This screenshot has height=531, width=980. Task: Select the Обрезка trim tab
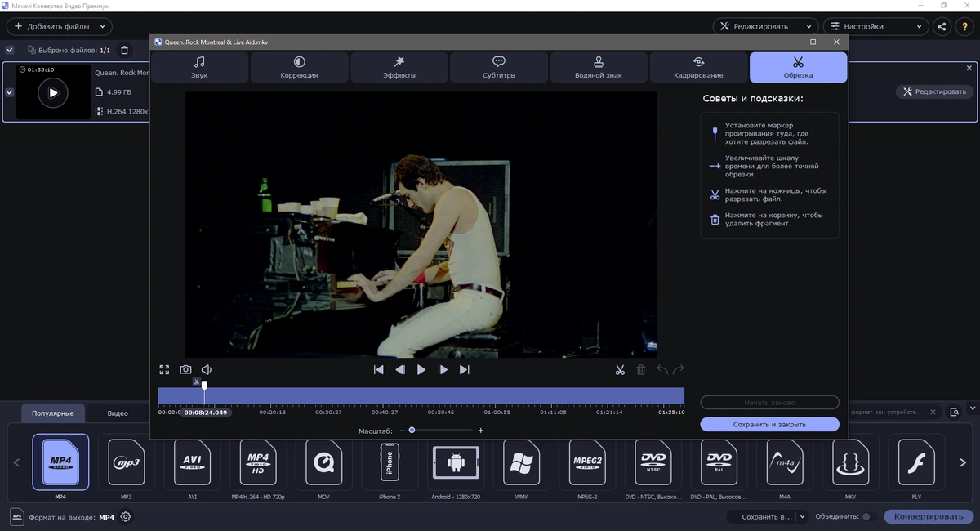[x=798, y=67]
